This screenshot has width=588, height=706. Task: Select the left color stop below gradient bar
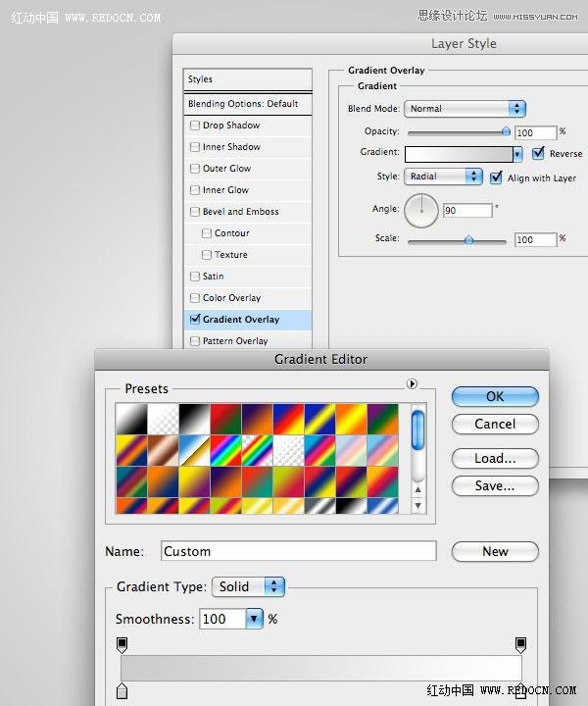[x=122, y=692]
